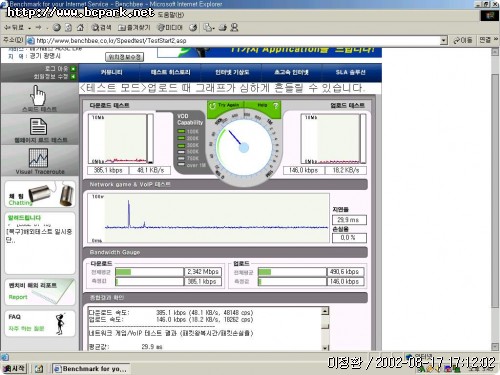The height and width of the screenshot is (375, 500).
Task: Stop page loading with the Stop icon
Action: 57,28
